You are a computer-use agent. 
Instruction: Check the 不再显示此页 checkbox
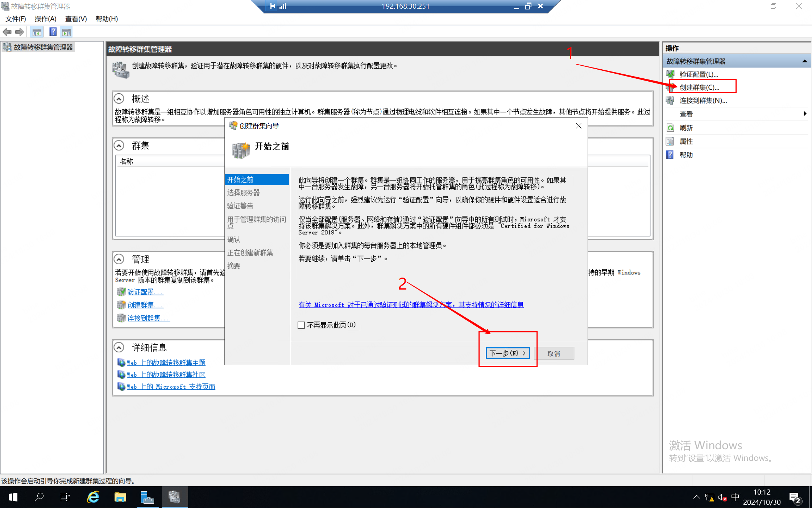301,325
